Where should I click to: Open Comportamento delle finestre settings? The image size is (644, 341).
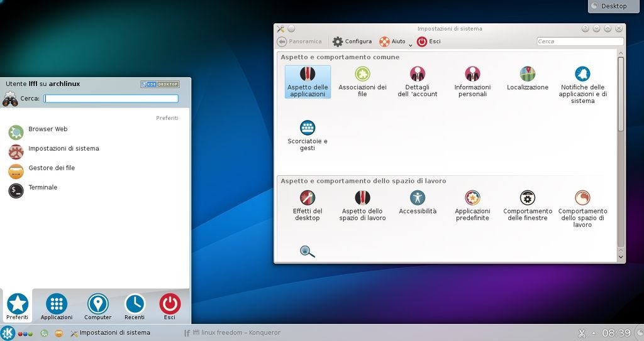528,205
